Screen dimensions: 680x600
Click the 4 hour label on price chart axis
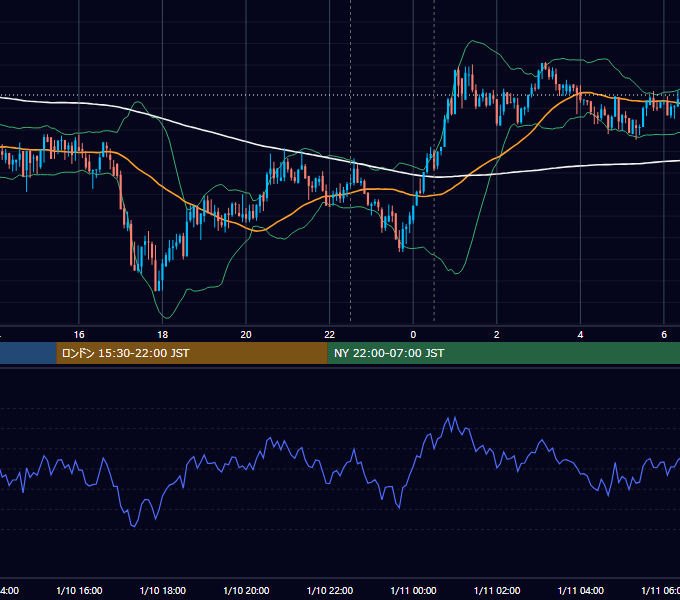pyautogui.click(x=580, y=335)
